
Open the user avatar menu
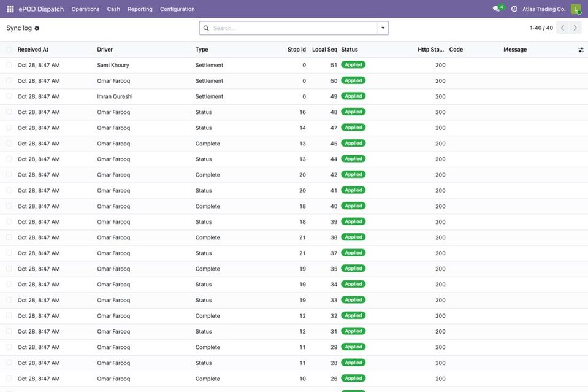[576, 9]
